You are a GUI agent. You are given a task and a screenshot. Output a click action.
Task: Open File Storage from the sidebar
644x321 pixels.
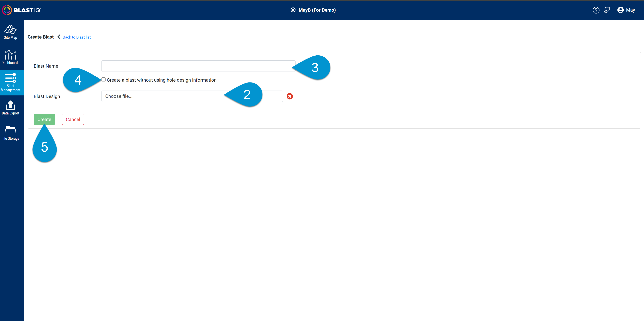pos(10,133)
